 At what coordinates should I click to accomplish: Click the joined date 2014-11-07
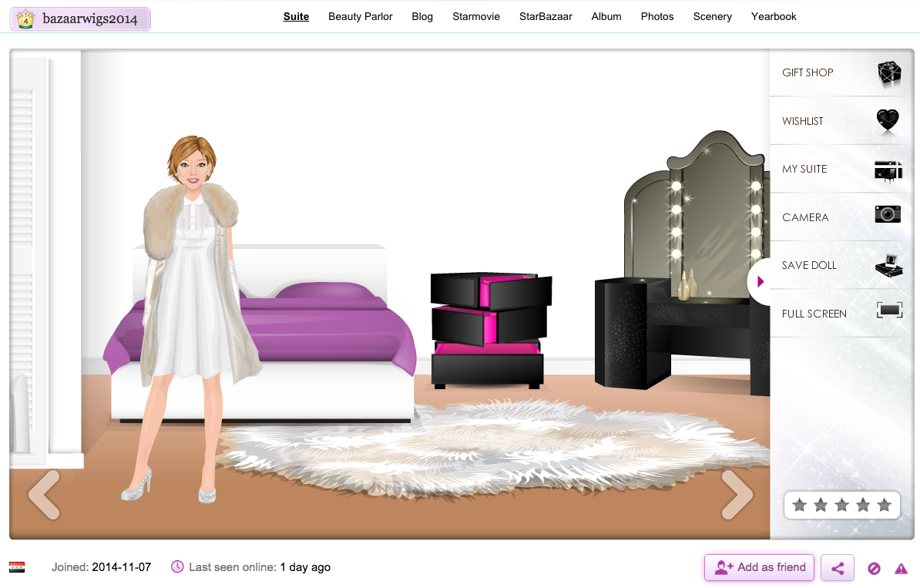click(122, 567)
